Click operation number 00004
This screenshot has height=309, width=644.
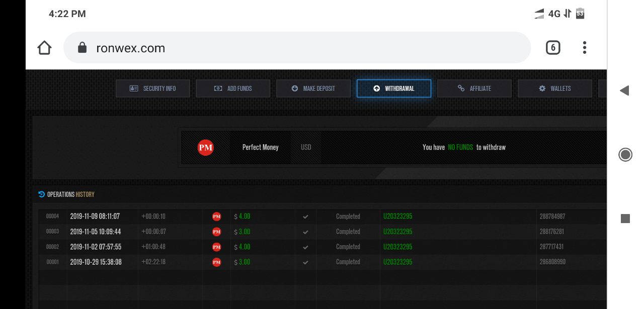coord(53,217)
